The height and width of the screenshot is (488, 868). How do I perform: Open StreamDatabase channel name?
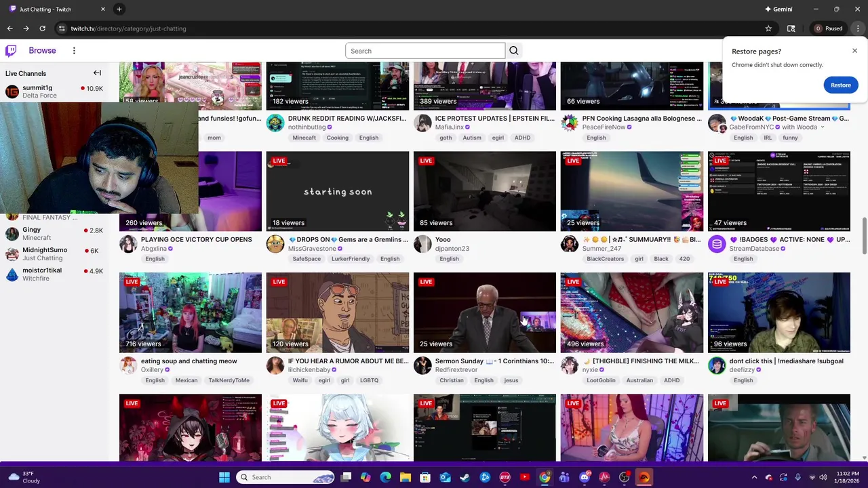point(754,249)
